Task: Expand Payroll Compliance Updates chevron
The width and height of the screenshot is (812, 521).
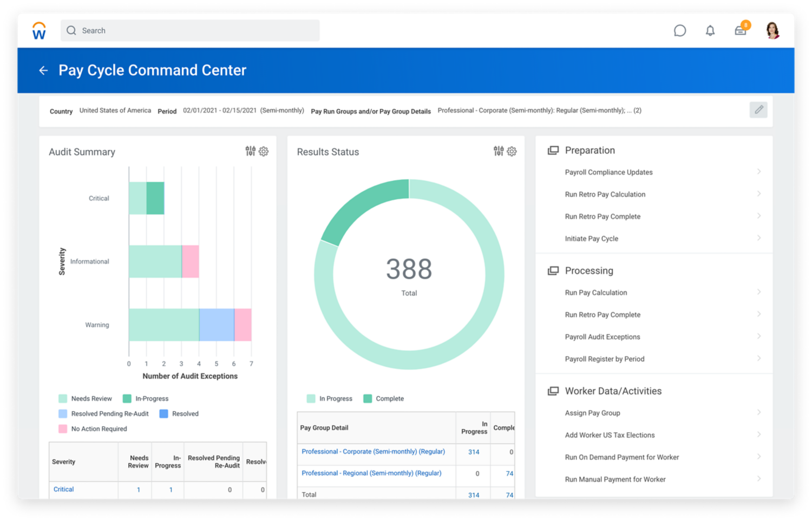Action: (x=758, y=172)
